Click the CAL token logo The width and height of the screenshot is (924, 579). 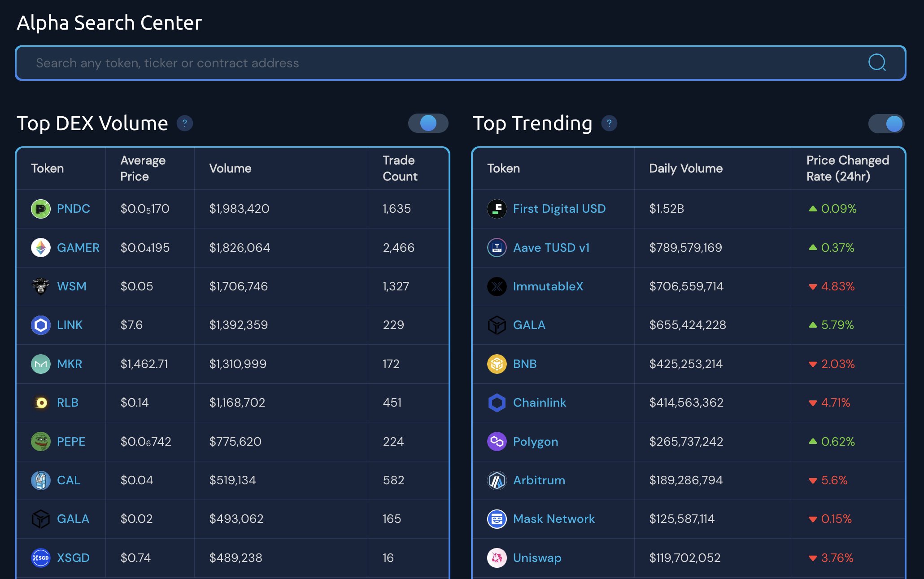[40, 480]
